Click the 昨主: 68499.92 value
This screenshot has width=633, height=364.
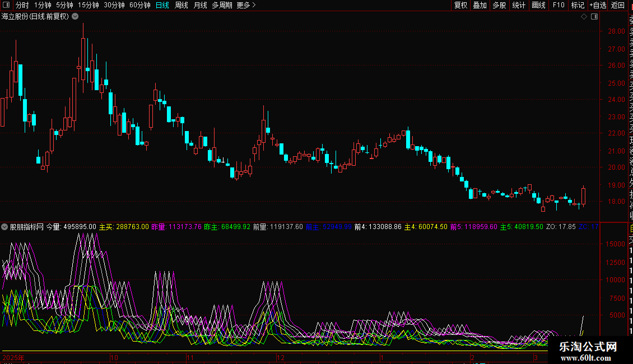tap(227, 227)
